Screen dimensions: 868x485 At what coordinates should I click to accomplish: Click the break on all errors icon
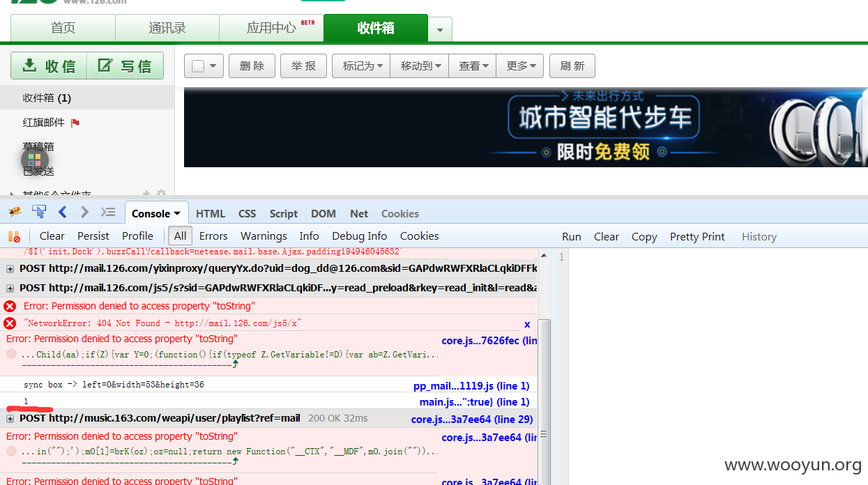[x=14, y=236]
